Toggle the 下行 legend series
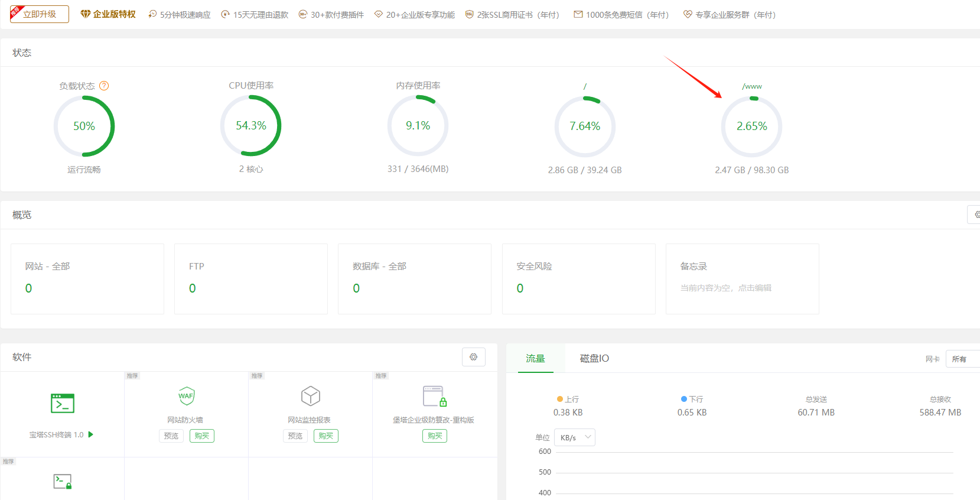The width and height of the screenshot is (980, 500). pyautogui.click(x=692, y=400)
